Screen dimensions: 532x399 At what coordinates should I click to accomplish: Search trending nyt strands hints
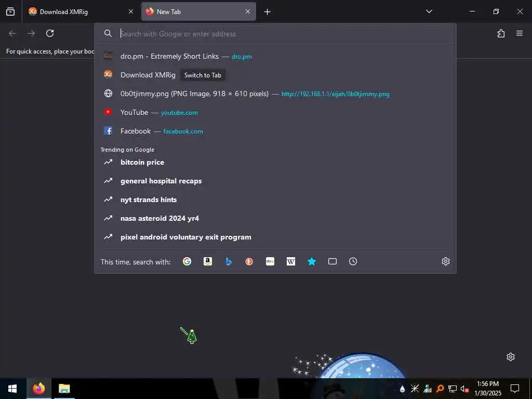tap(275, 199)
